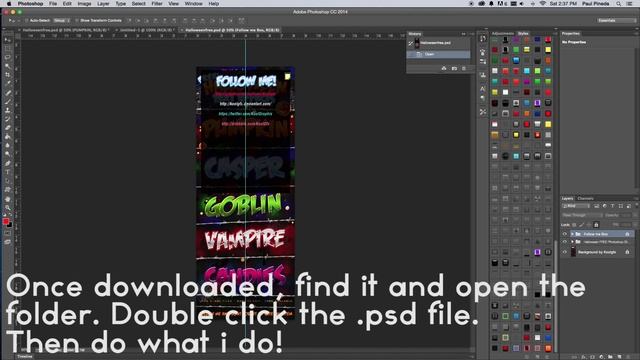This screenshot has height=360, width=640.
Task: Filter layers by type layers icon
Action: point(613,206)
